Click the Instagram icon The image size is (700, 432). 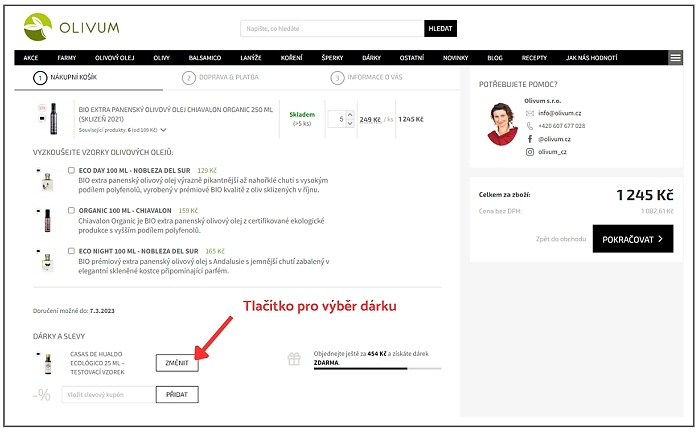click(529, 152)
